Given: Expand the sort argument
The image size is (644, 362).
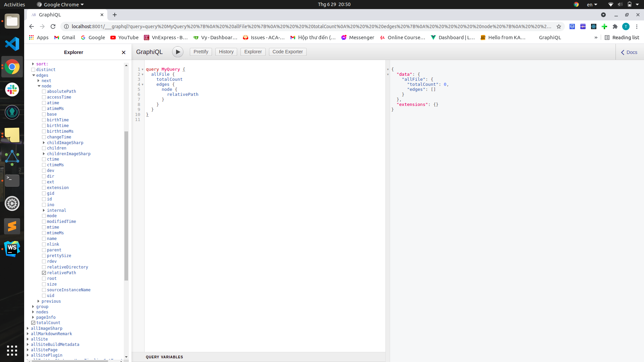Looking at the screenshot, I should tap(33, 64).
